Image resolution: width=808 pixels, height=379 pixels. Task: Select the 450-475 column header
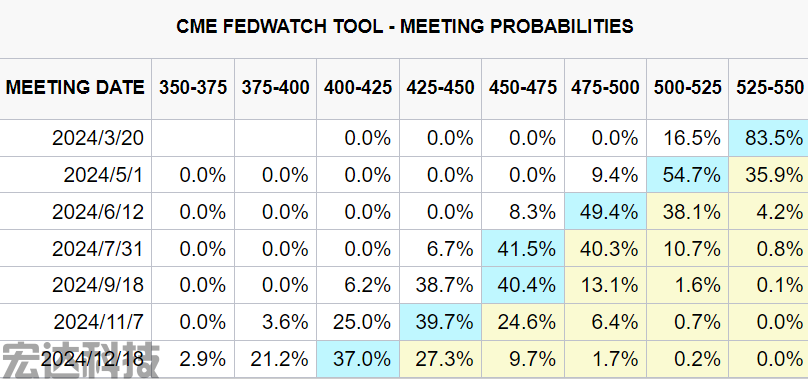[523, 88]
